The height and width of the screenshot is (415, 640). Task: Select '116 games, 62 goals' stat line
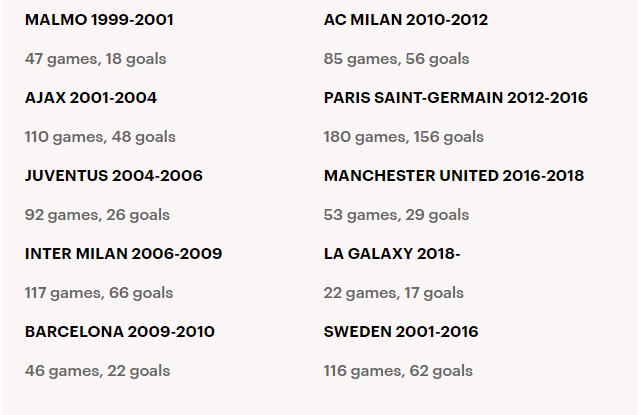coord(398,371)
